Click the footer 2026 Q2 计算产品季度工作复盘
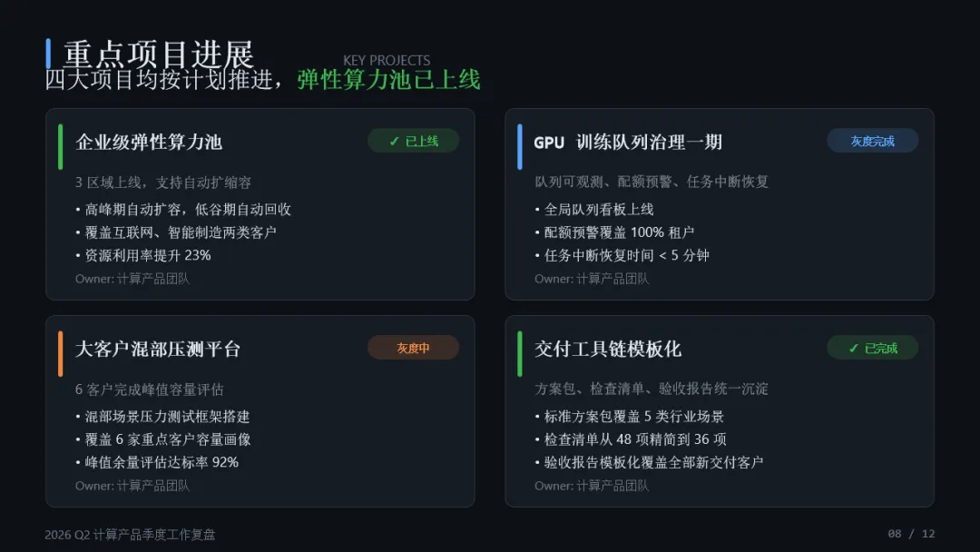 click(130, 535)
